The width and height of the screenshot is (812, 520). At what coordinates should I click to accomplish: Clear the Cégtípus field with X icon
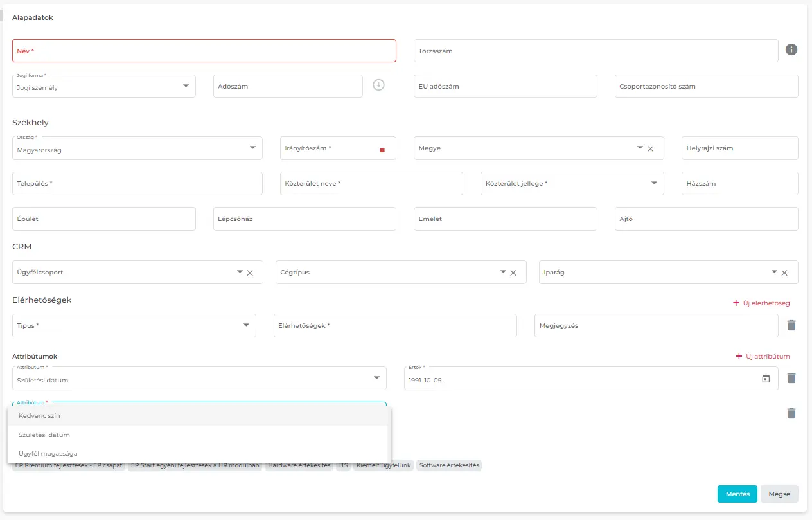pos(513,273)
